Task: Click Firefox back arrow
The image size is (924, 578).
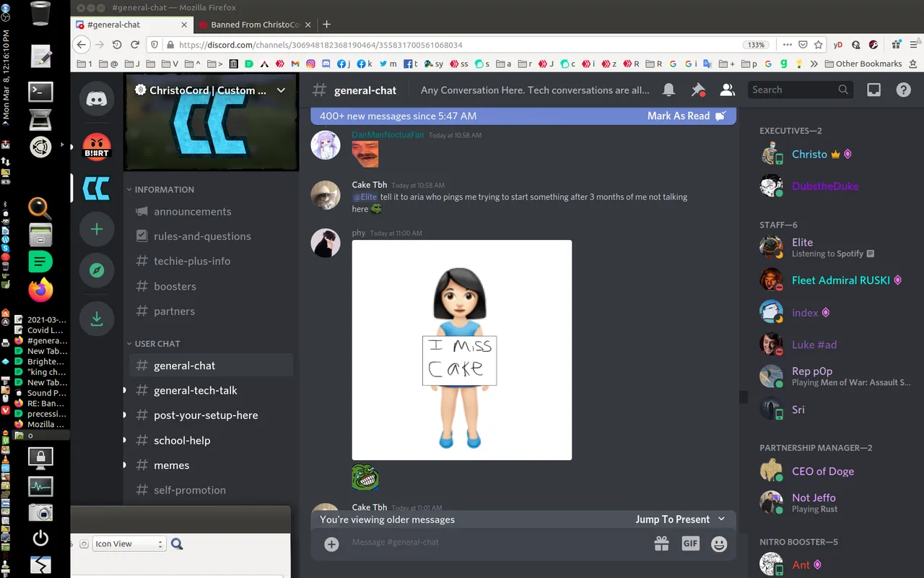Action: click(82, 44)
